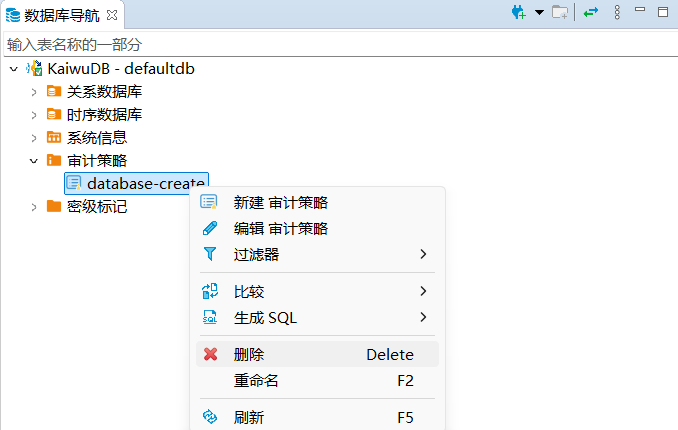Expand the 时序数据库 folder

33,115
